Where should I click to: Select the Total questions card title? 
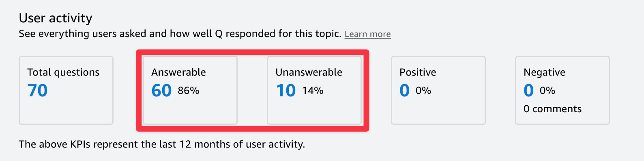(x=63, y=72)
